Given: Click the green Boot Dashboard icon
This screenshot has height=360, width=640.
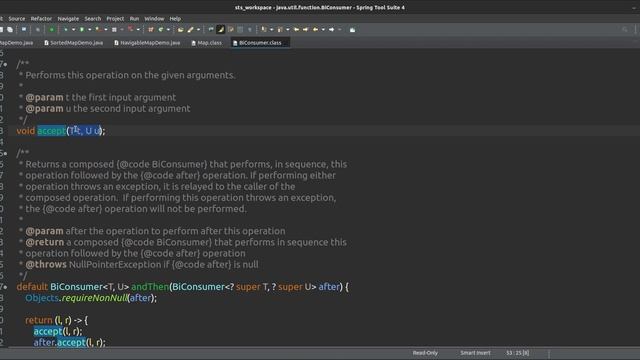Looking at the screenshot, I should pyautogui.click(x=51, y=29).
